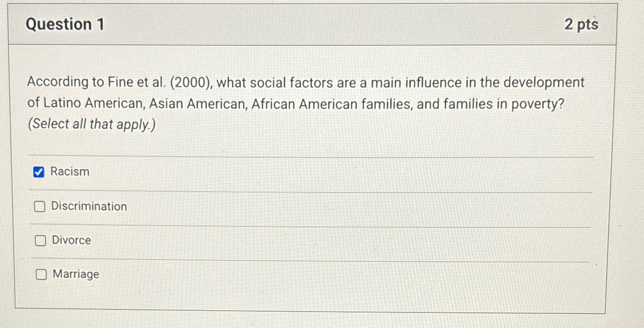Image resolution: width=644 pixels, height=328 pixels.
Task: Click the Discrimination answer label
Action: (88, 206)
